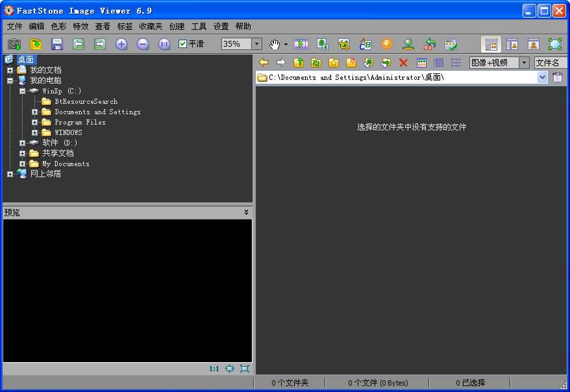This screenshot has height=392, width=570.
Task: Open the 编辑 menu
Action: (x=36, y=26)
